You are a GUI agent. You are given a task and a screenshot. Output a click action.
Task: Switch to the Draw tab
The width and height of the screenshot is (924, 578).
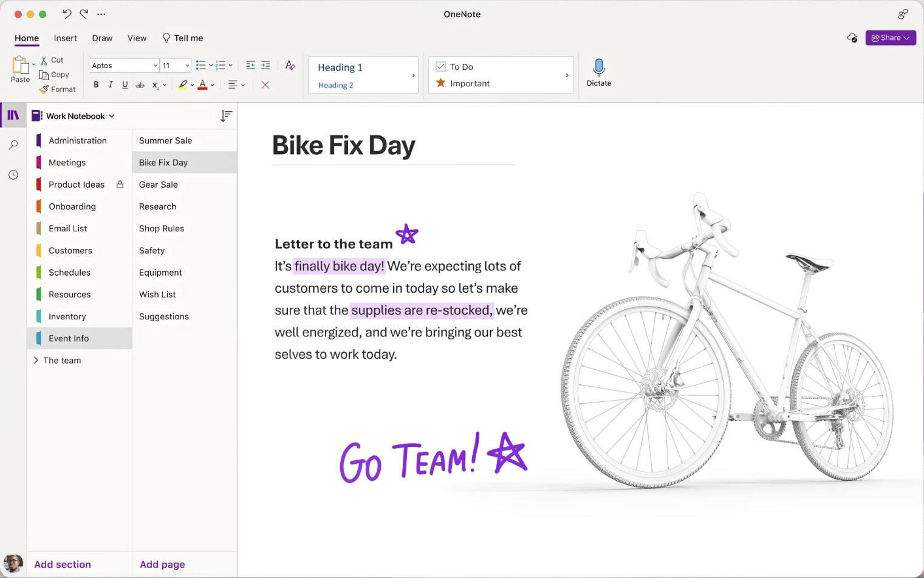coord(102,38)
